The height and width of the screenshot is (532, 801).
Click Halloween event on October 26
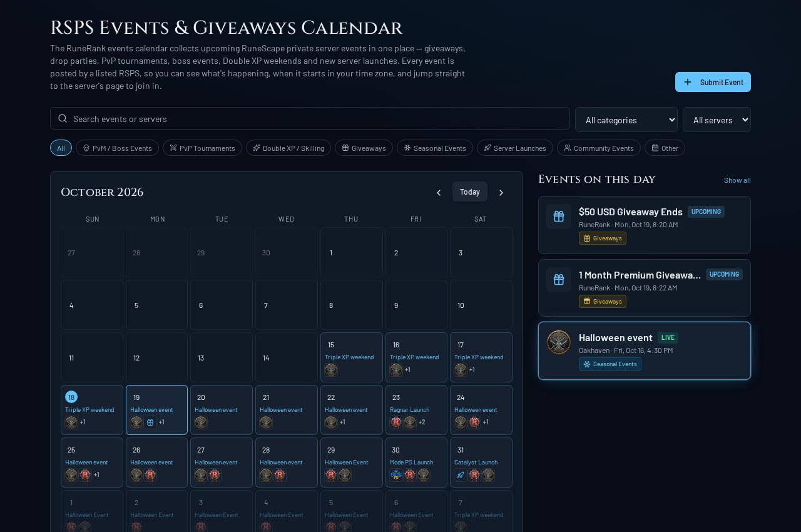click(x=151, y=462)
